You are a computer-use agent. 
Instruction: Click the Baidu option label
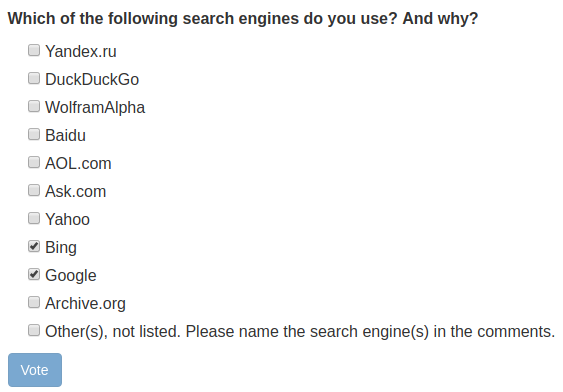coord(65,135)
